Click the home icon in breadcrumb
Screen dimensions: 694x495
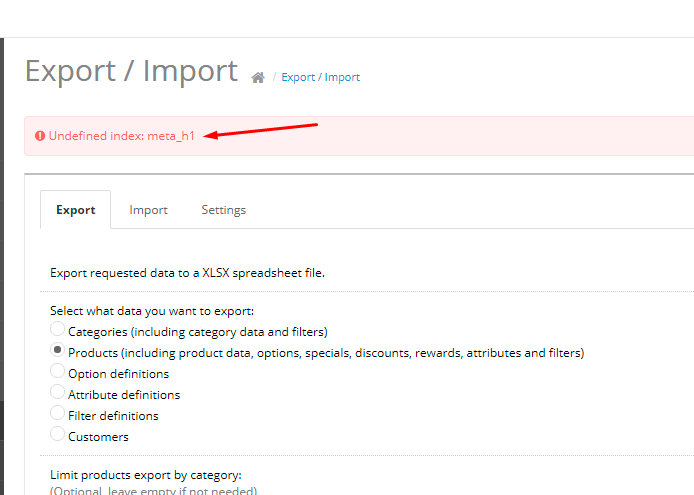coord(258,78)
